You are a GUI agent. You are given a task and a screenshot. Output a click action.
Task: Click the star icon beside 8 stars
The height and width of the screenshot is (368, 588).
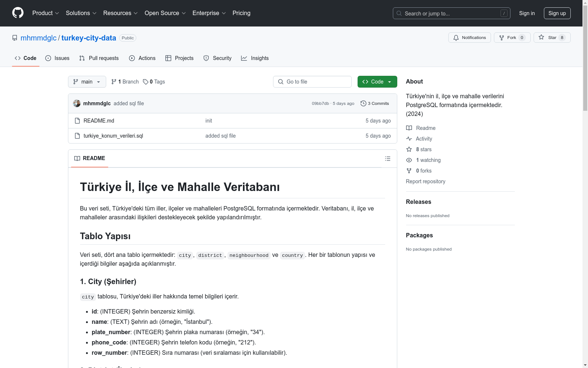coord(409,149)
